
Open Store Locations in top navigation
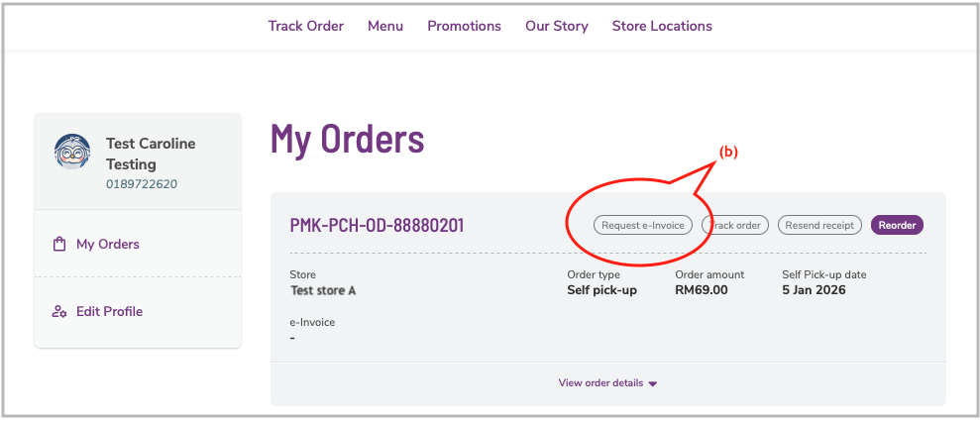click(x=662, y=26)
